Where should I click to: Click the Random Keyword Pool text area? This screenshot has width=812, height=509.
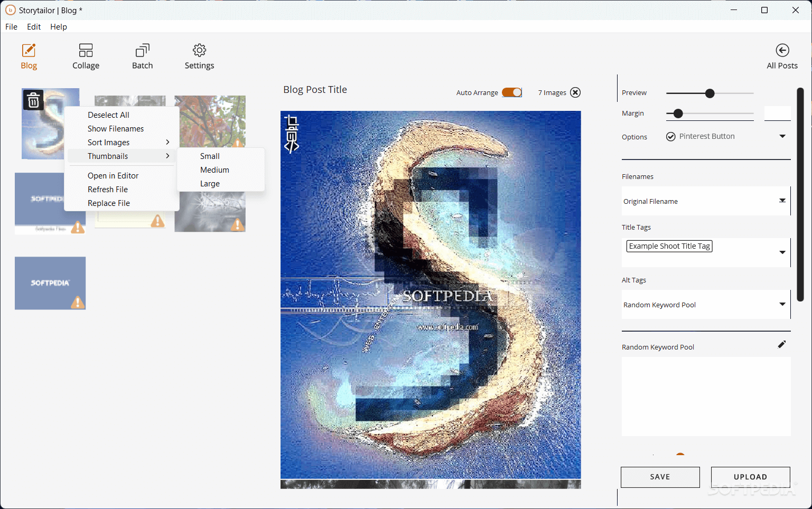(x=706, y=396)
